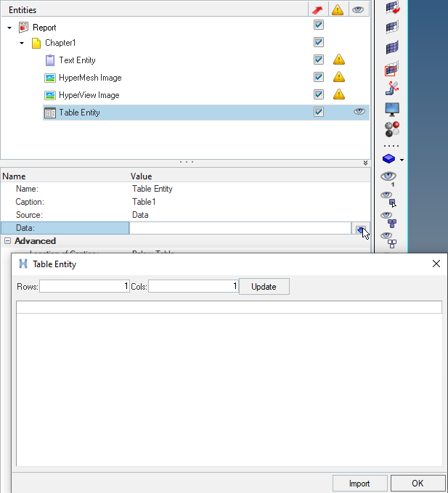Click the OK button
The width and height of the screenshot is (448, 493).
point(418,484)
